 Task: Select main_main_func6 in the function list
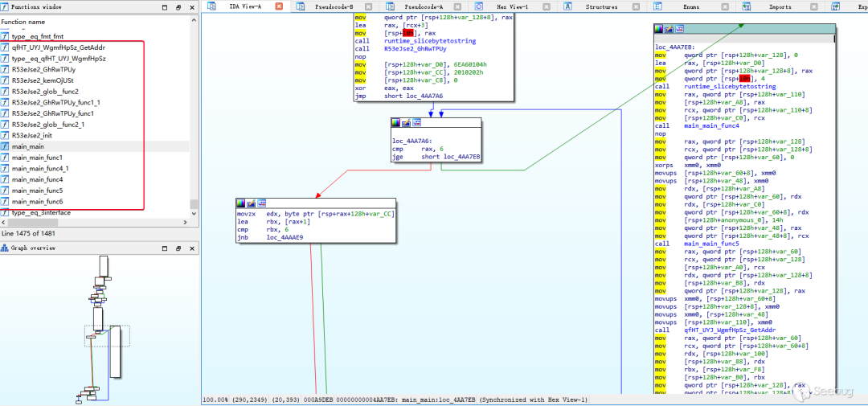tap(37, 202)
